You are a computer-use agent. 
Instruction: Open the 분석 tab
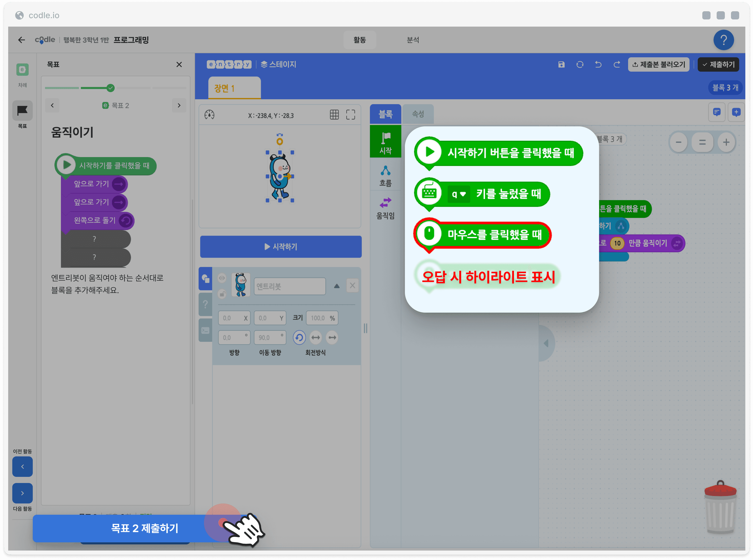tap(412, 40)
